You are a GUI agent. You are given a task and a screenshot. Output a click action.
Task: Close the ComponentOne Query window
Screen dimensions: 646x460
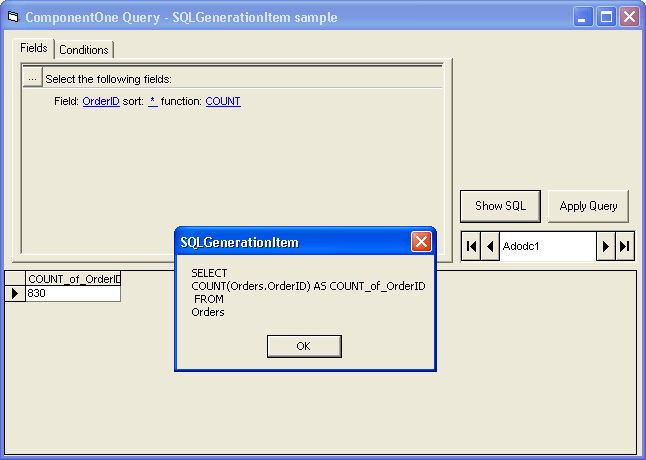[x=629, y=17]
